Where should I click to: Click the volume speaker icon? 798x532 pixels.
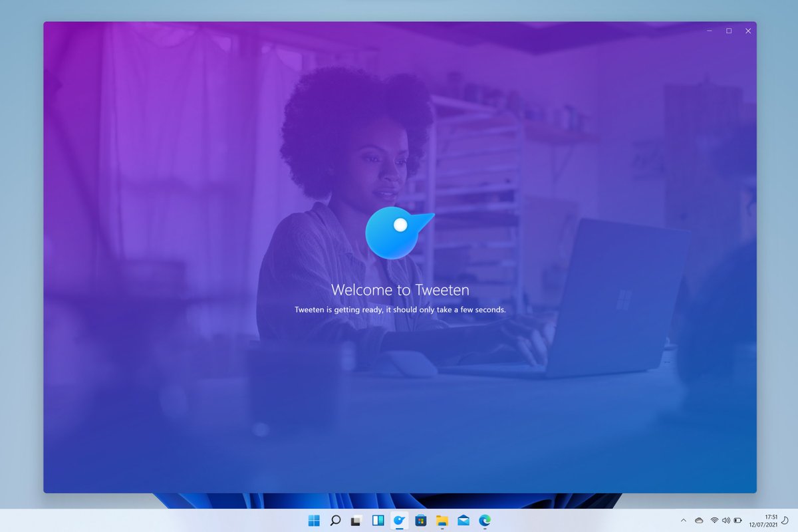pos(726,521)
